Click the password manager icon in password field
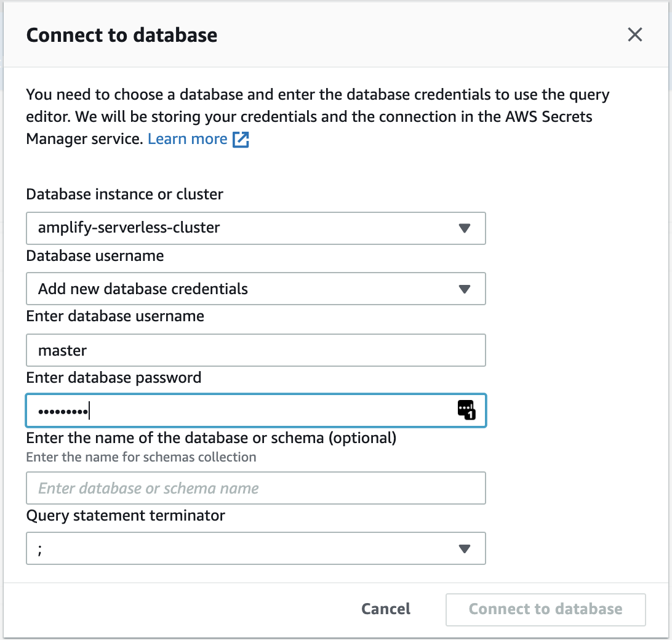This screenshot has height=640, width=672. [466, 410]
